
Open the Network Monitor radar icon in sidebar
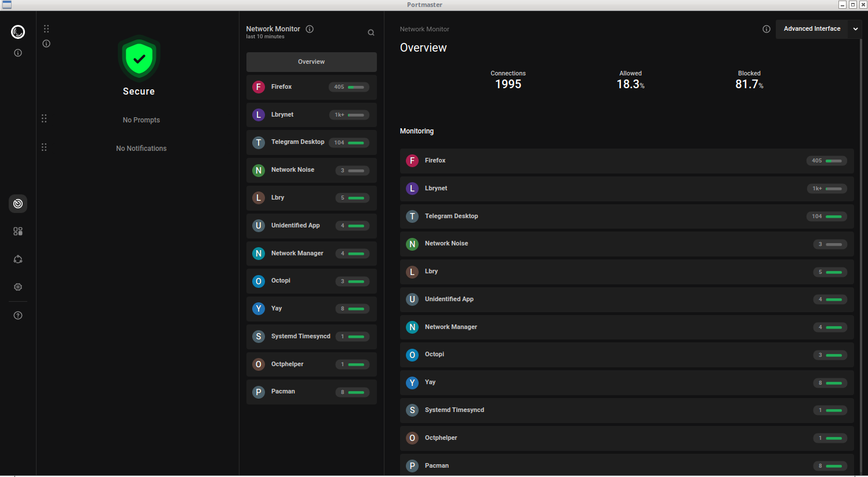pos(18,204)
